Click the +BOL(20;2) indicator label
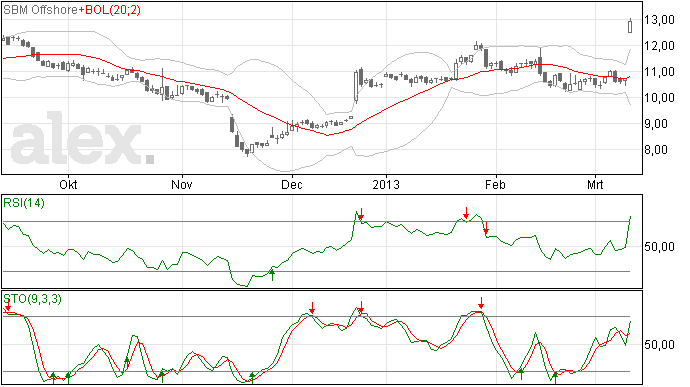 (x=110, y=10)
